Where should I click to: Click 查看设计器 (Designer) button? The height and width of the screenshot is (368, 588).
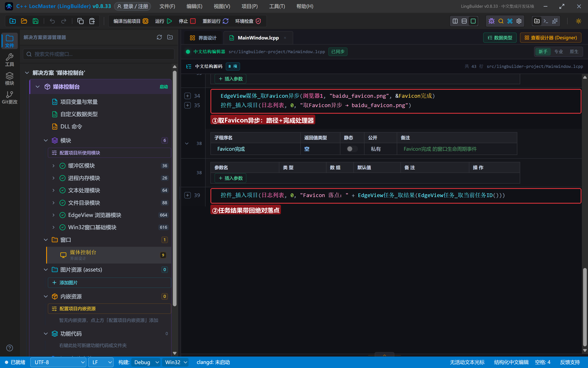(x=551, y=38)
